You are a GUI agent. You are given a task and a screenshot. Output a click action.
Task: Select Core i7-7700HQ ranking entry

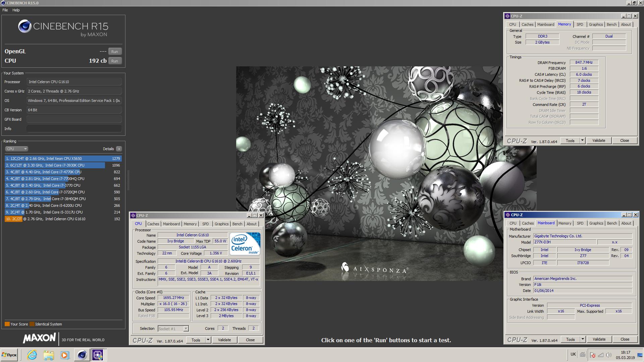click(63, 179)
